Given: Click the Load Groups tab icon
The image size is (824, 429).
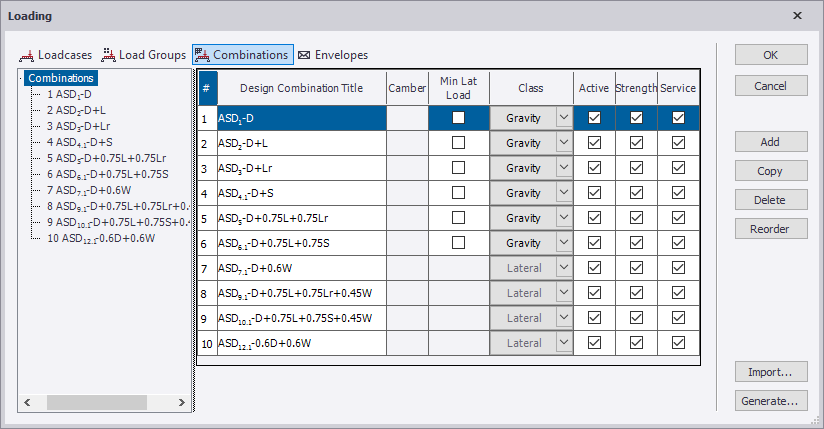Looking at the screenshot, I should click(108, 55).
